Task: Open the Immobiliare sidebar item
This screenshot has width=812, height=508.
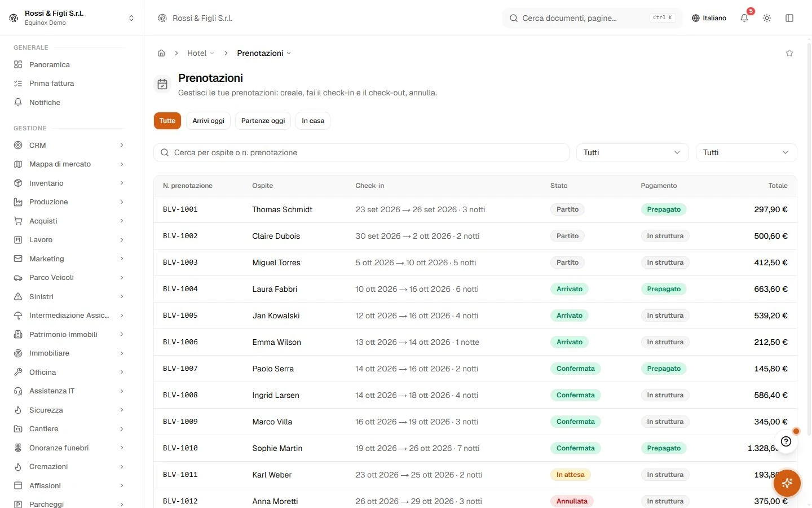Action: [x=69, y=353]
